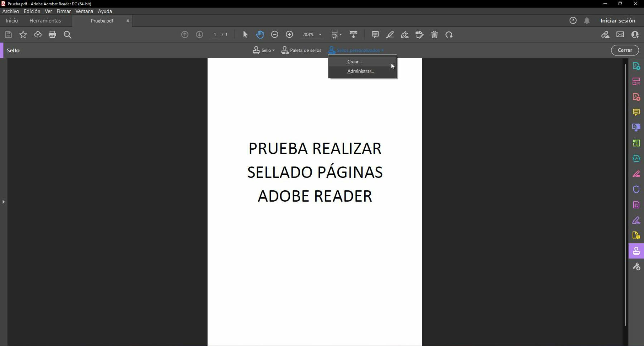Choose Crear... from the menu
Viewport: 644px width, 346px height.
362,62
